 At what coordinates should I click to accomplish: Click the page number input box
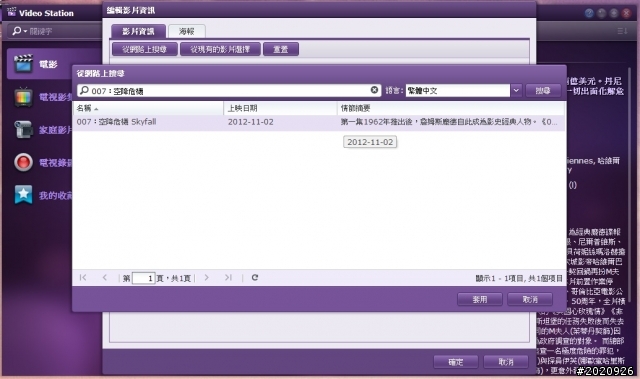click(x=144, y=278)
